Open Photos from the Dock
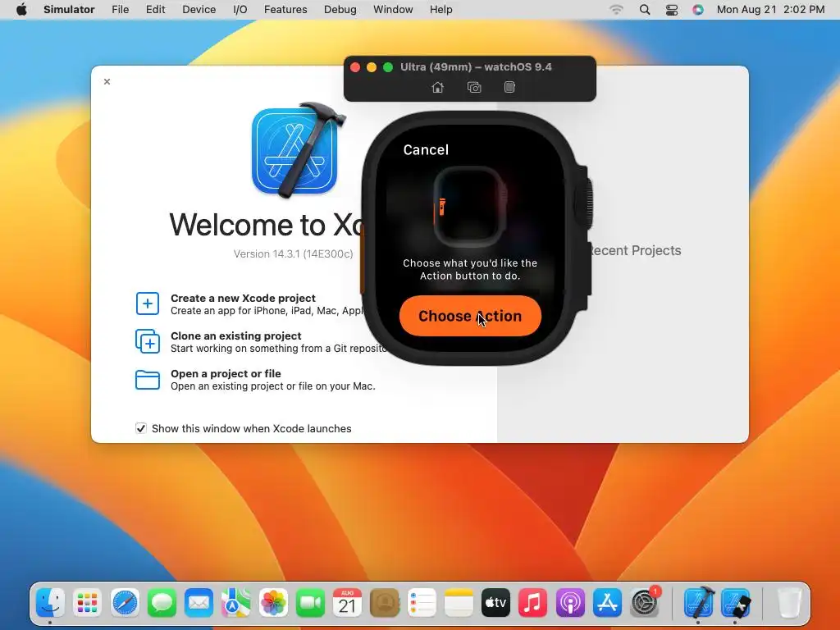This screenshot has height=630, width=840. click(273, 603)
